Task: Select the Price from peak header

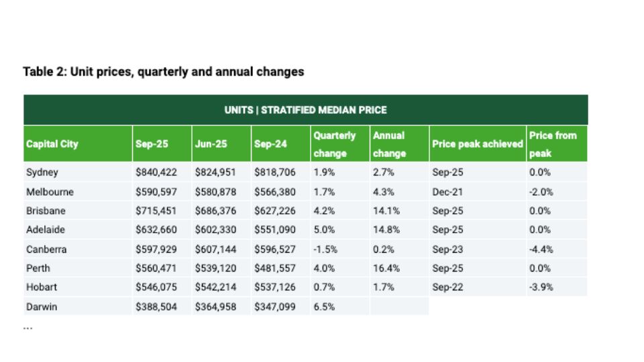Action: [553, 144]
